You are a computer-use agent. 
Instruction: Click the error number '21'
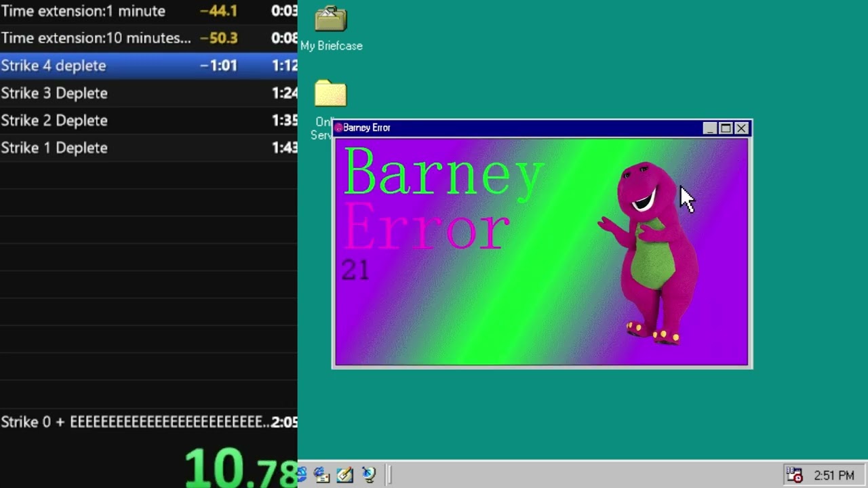[x=355, y=270]
